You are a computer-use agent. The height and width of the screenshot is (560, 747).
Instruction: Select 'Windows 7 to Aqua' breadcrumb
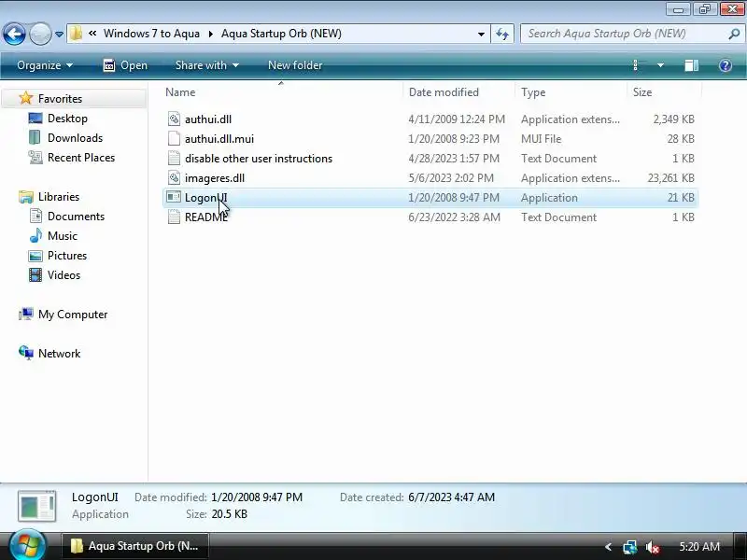151,34
